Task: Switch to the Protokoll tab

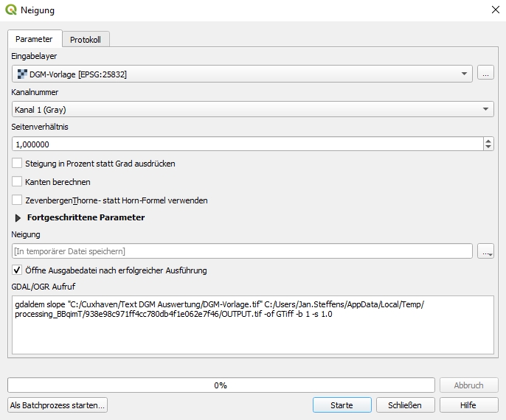Action: [86, 39]
